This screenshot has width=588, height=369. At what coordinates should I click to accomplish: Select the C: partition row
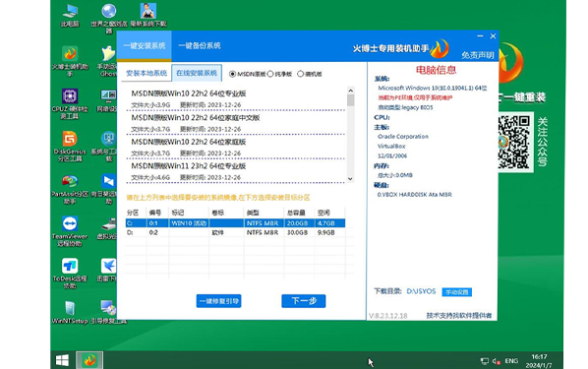tap(235, 223)
